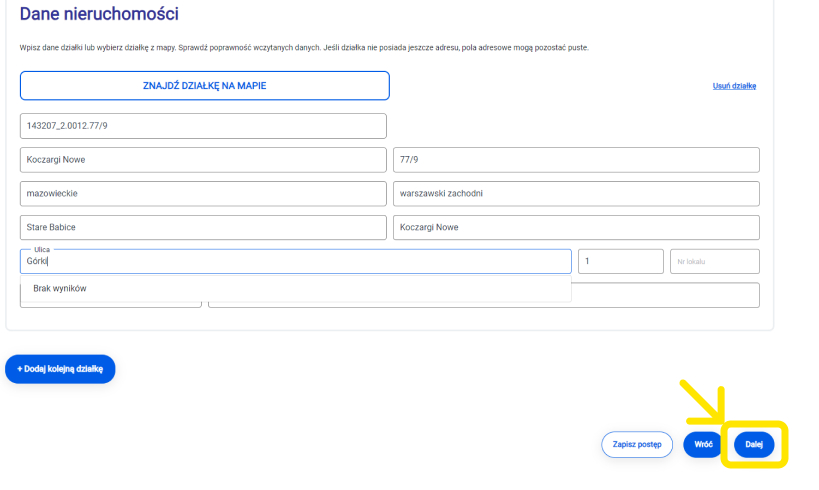
Task: Click the house number field containing 1
Action: click(620, 262)
